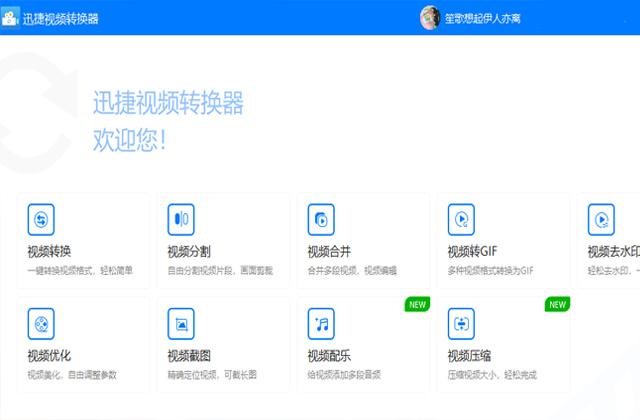The image size is (640, 420).
Task: Click the large 迅捷视频转换器 welcome heading
Action: click(x=168, y=102)
